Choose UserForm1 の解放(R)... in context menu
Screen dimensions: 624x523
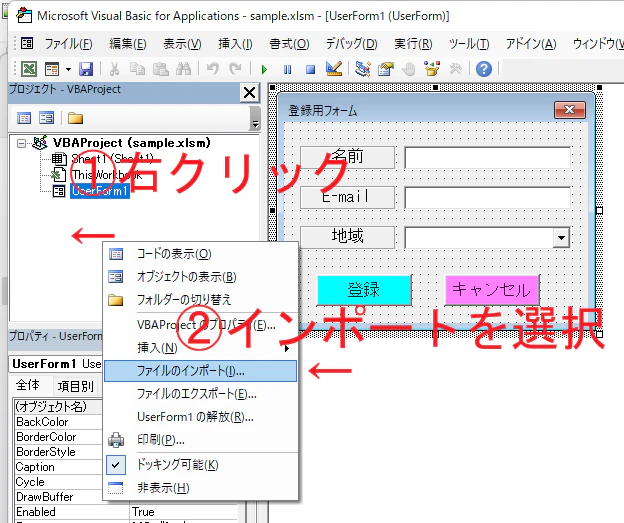(201, 417)
